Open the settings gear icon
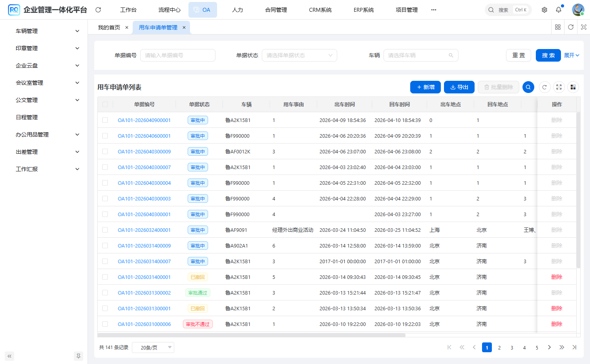590x364 pixels. (544, 10)
